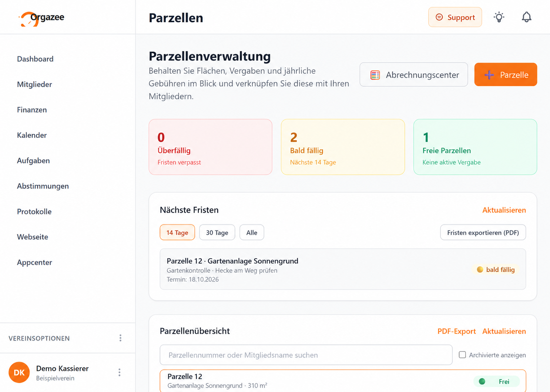The height and width of the screenshot is (392, 550).
Task: Open Finanzen in sidebar
Action: click(x=32, y=110)
